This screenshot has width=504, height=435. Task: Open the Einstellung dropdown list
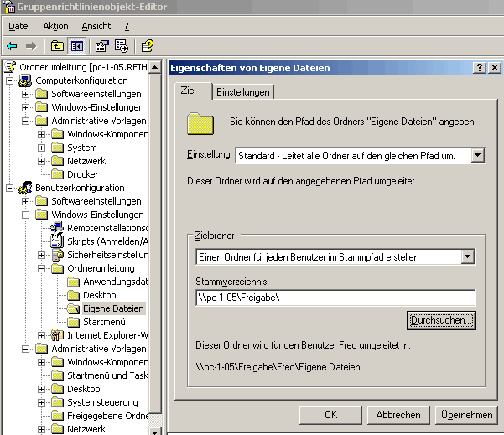click(478, 156)
